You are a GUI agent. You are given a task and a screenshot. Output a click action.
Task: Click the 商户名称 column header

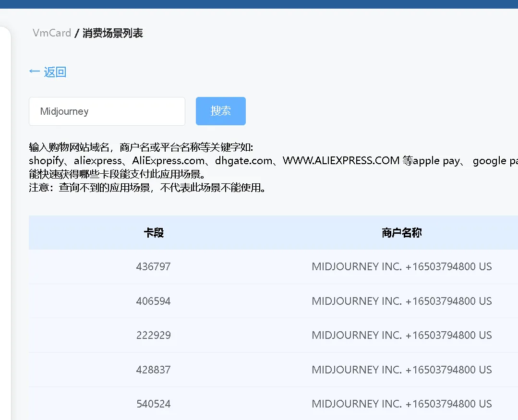[x=401, y=233]
